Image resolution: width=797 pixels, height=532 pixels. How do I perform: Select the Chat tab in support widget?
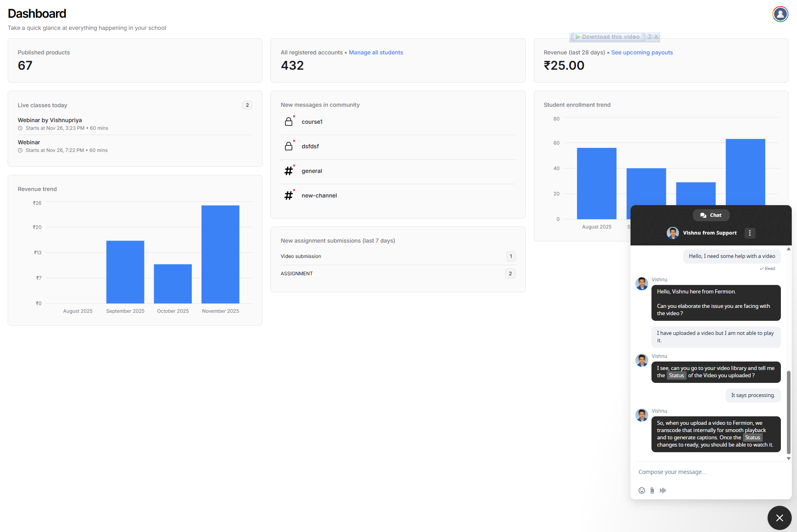(711, 215)
